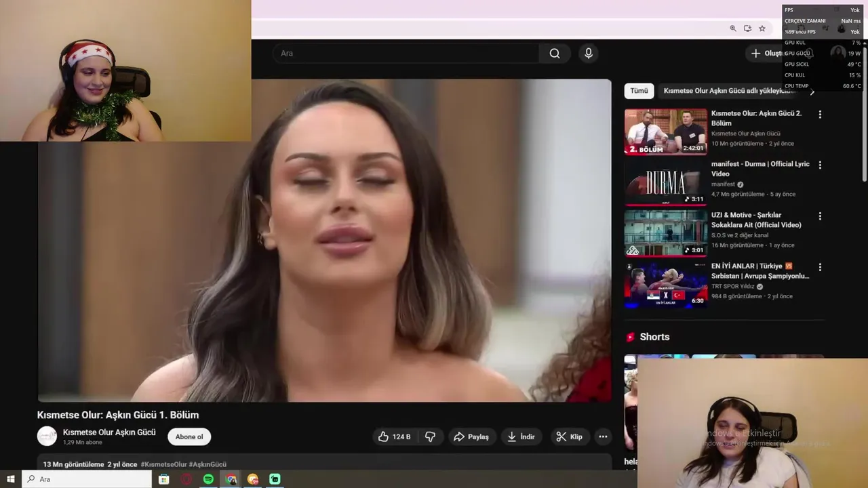The image size is (868, 488).
Task: Open the orange badge app in taskbar
Action: pos(253,479)
